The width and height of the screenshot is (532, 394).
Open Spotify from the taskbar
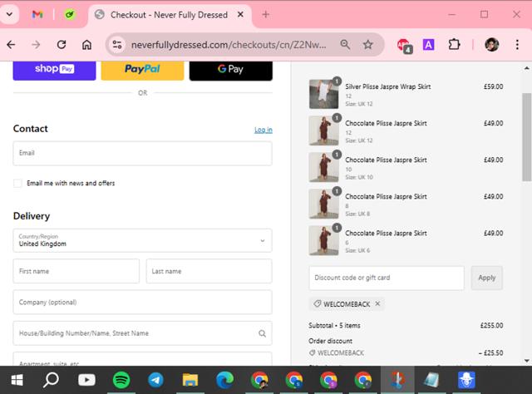[121, 380]
